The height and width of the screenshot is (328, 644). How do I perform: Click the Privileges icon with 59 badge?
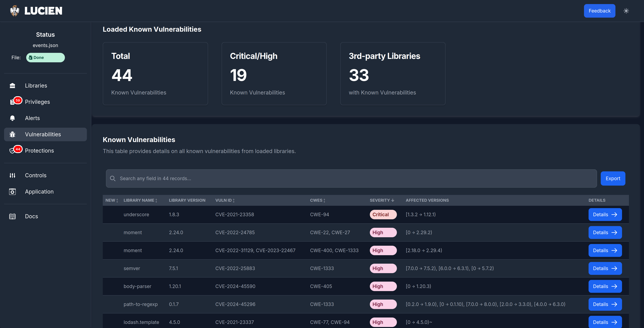click(13, 102)
